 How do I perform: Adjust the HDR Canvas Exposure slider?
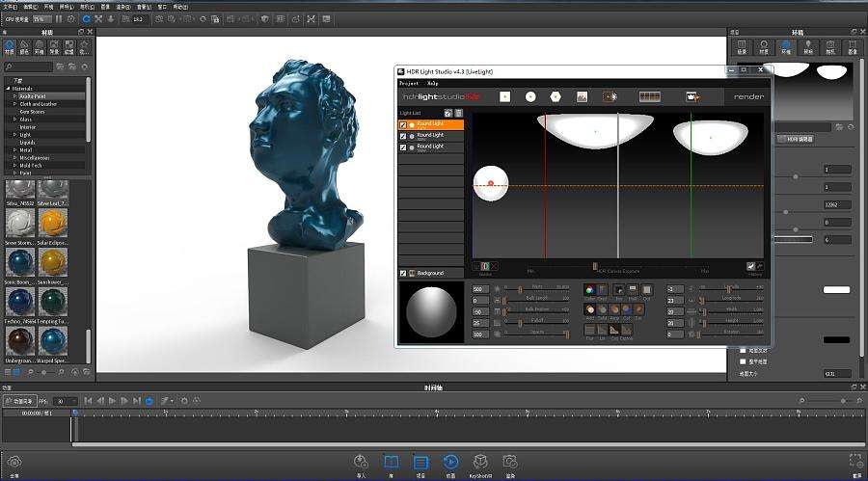(x=594, y=266)
